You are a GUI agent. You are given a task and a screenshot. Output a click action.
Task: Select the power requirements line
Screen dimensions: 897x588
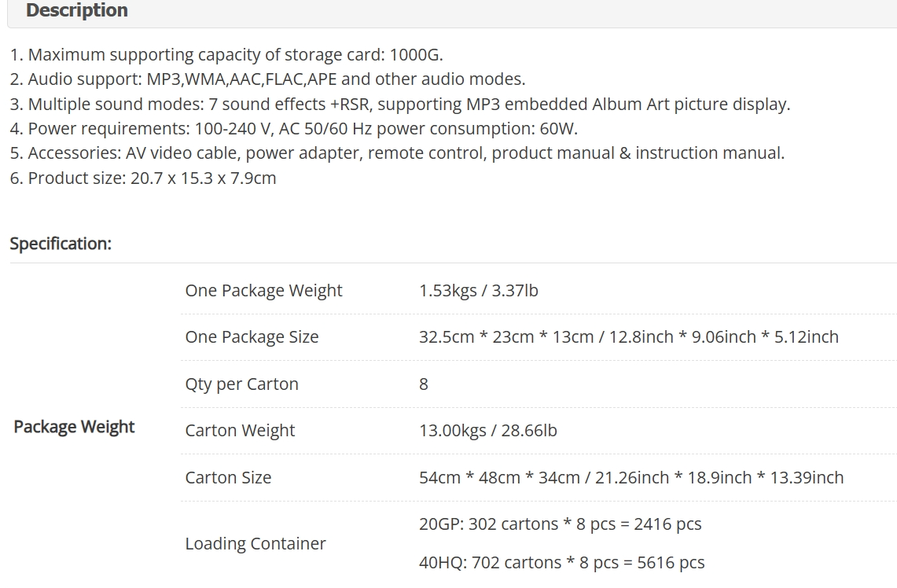(x=294, y=129)
